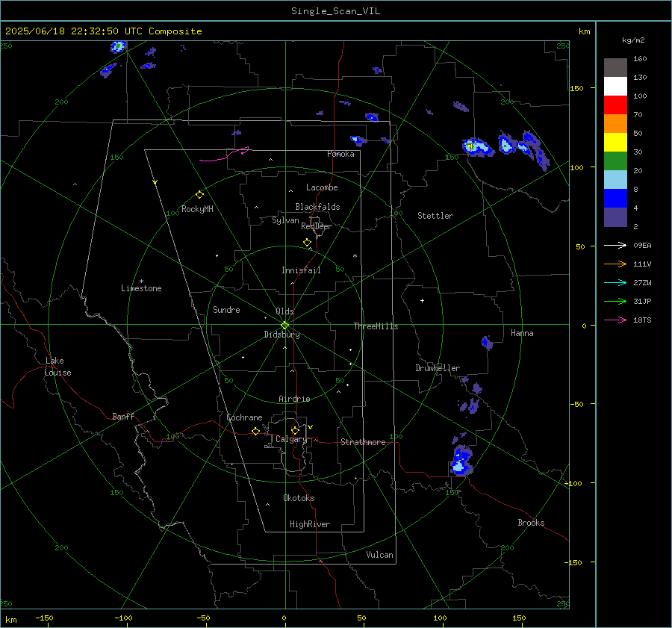Screen dimensions: 672x628
Task: Pick the yellow 50 kg/m2 legend swatch
Action: tap(615, 143)
